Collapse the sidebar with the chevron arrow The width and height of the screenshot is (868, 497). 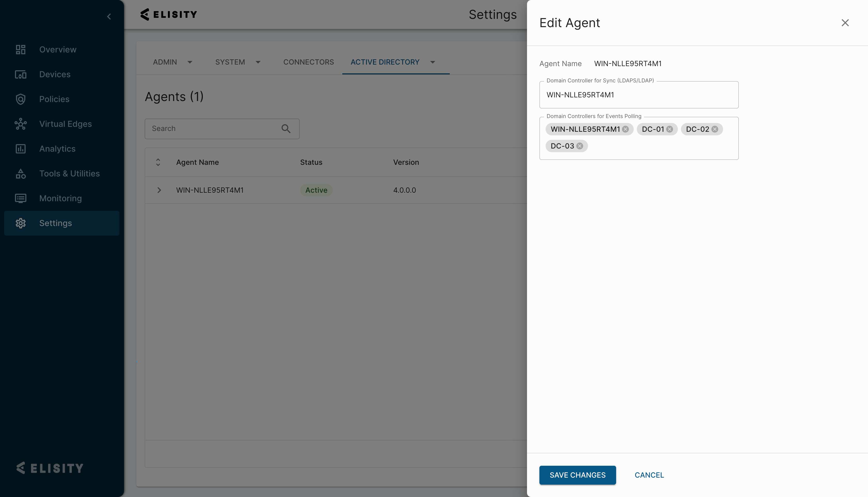click(x=109, y=16)
